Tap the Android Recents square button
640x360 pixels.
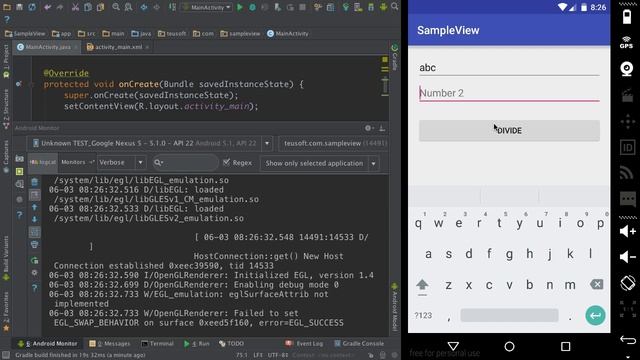click(565, 347)
